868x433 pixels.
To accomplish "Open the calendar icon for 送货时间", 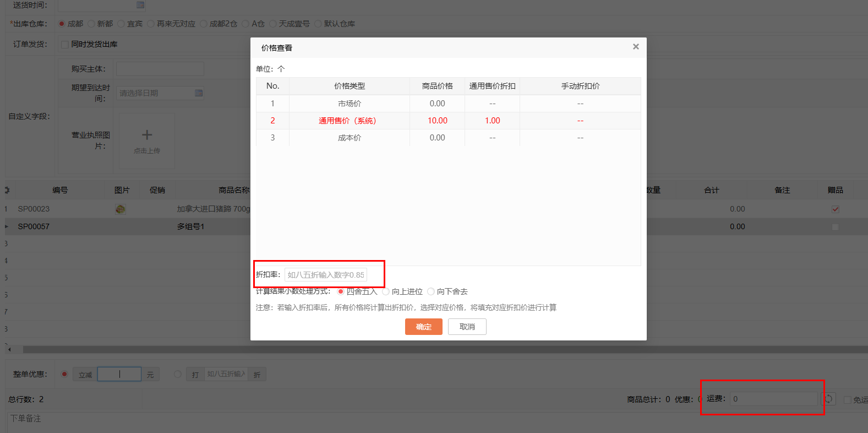I will pyautogui.click(x=140, y=5).
